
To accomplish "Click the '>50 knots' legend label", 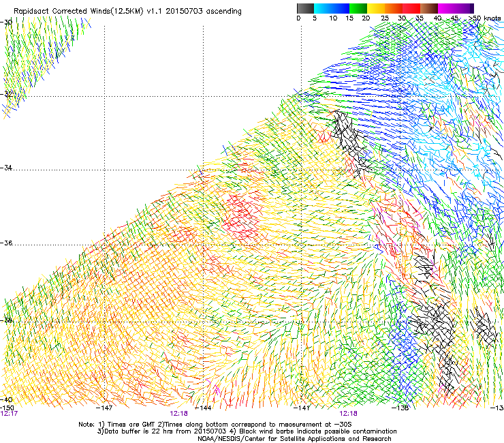I will point(485,18).
